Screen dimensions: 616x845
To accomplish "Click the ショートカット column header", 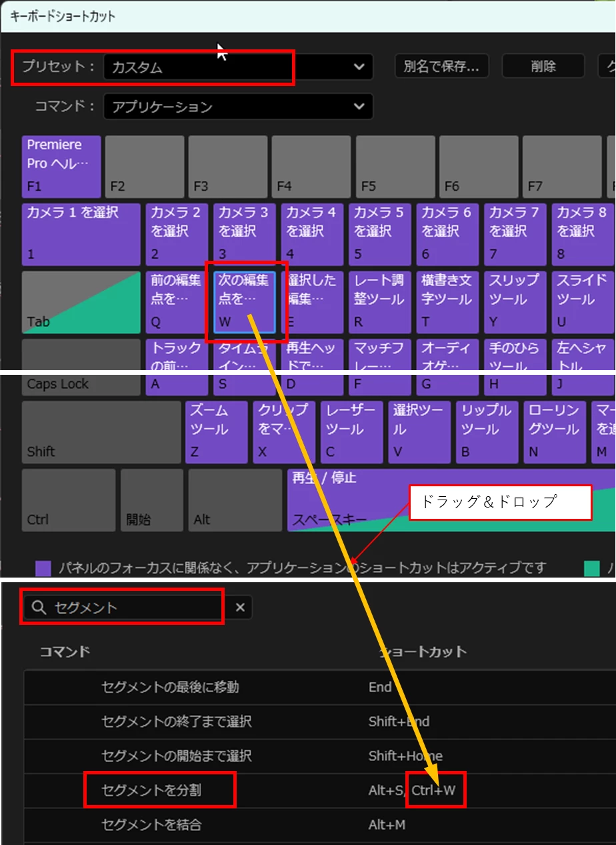I will (x=423, y=652).
